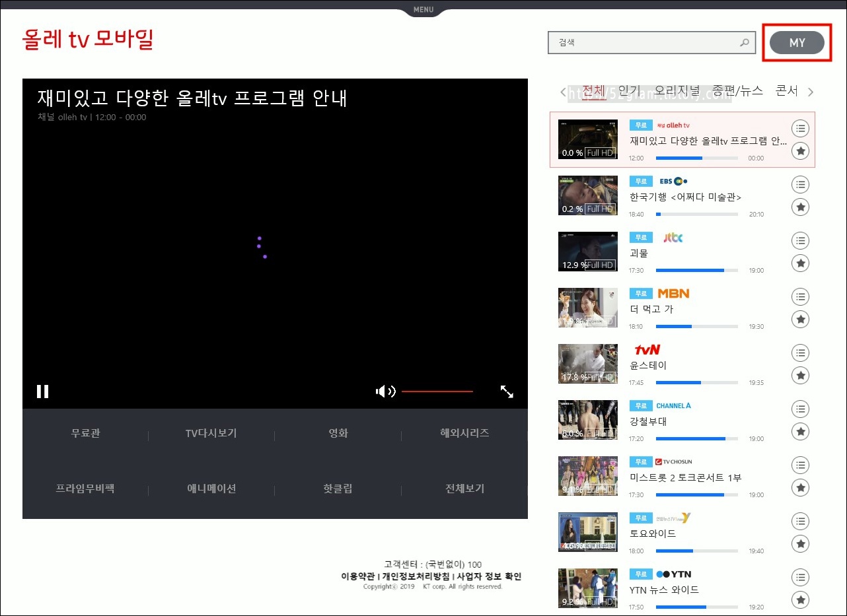Open schedule list icon for 미스트롯 2

click(x=800, y=465)
